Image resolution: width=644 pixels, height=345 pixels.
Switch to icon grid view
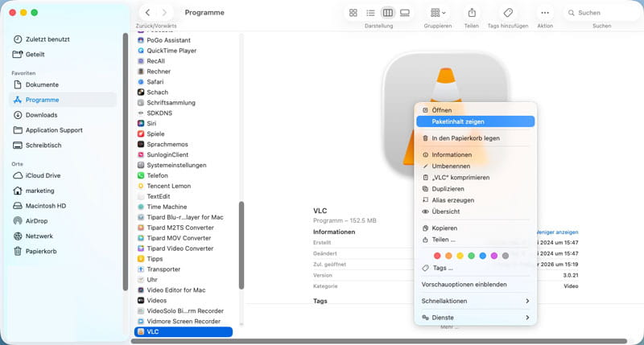[x=353, y=13]
